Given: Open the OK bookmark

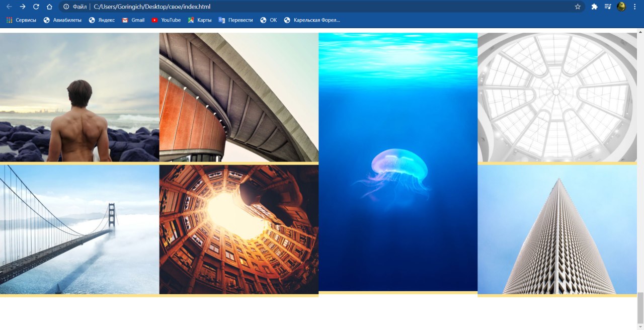Looking at the screenshot, I should (x=269, y=20).
